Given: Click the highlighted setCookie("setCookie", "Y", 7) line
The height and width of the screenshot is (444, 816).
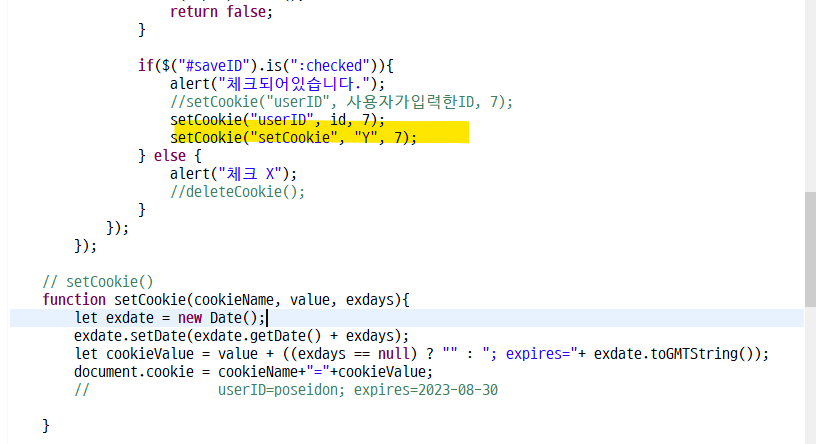Looking at the screenshot, I should [294, 137].
